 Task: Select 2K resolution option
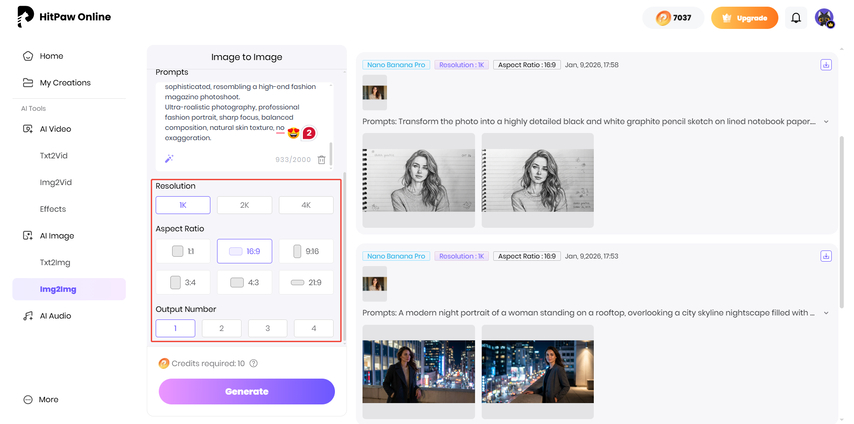click(x=245, y=205)
